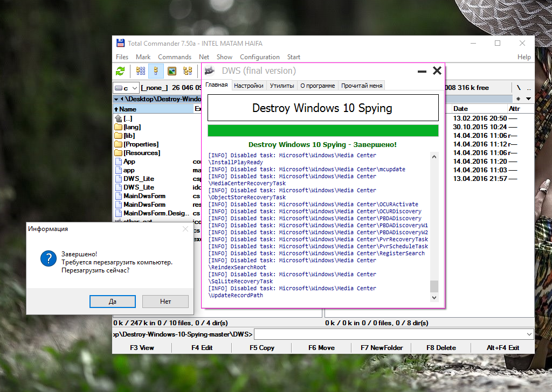
Task: Switch to the Настройки tab
Action: click(x=249, y=86)
